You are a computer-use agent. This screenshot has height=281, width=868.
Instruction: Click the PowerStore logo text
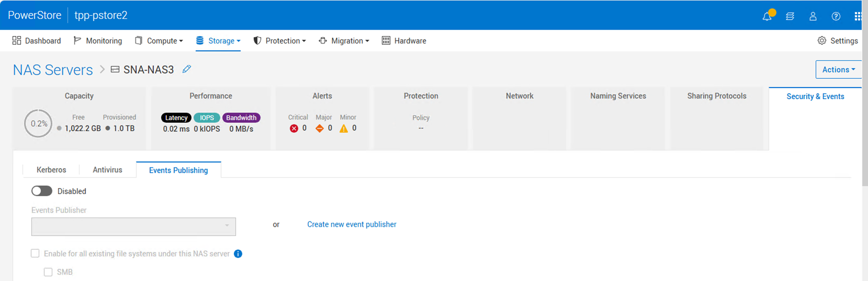[x=35, y=15]
